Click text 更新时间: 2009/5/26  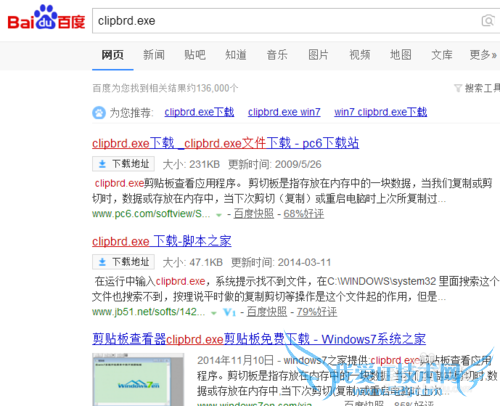pyautogui.click(x=275, y=164)
